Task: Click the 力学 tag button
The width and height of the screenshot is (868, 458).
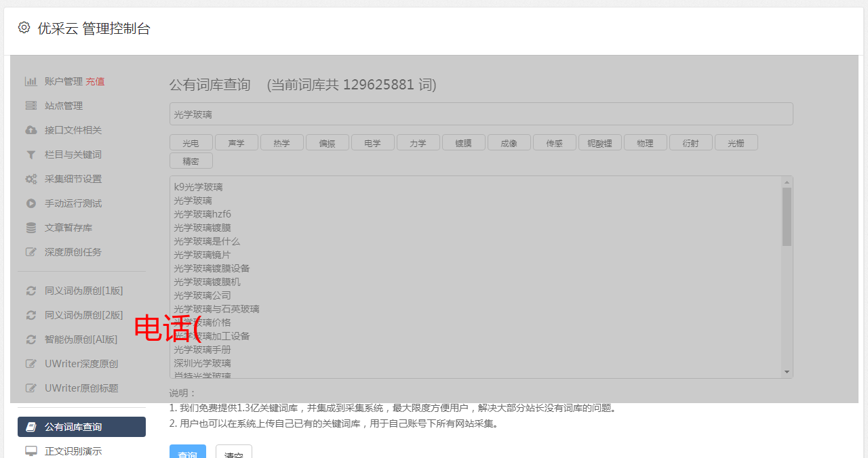Action: pos(418,142)
